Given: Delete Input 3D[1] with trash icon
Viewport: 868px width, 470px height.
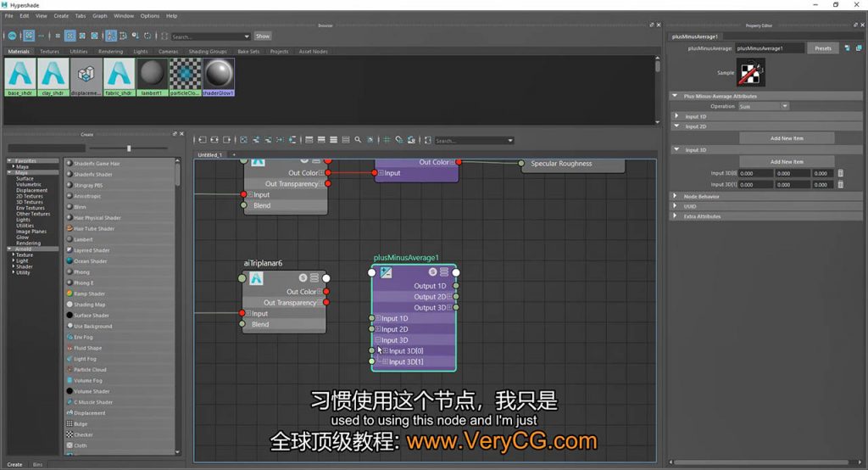Looking at the screenshot, I should coord(840,185).
